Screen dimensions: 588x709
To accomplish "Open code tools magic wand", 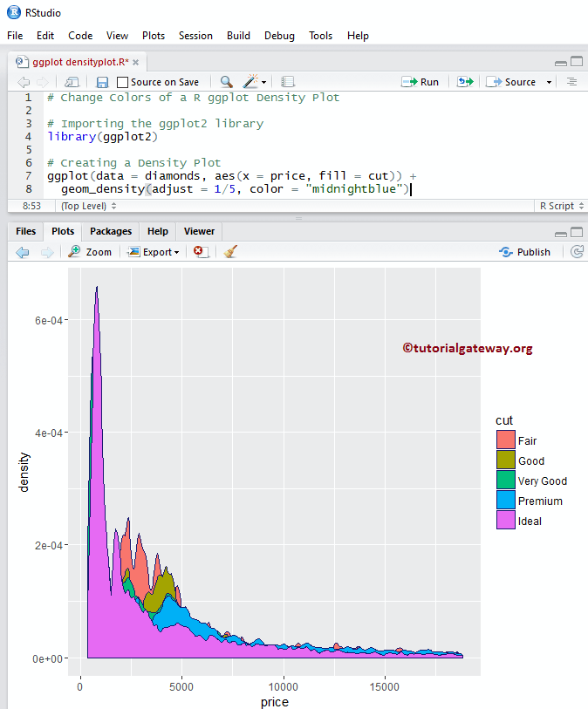I will coord(250,81).
